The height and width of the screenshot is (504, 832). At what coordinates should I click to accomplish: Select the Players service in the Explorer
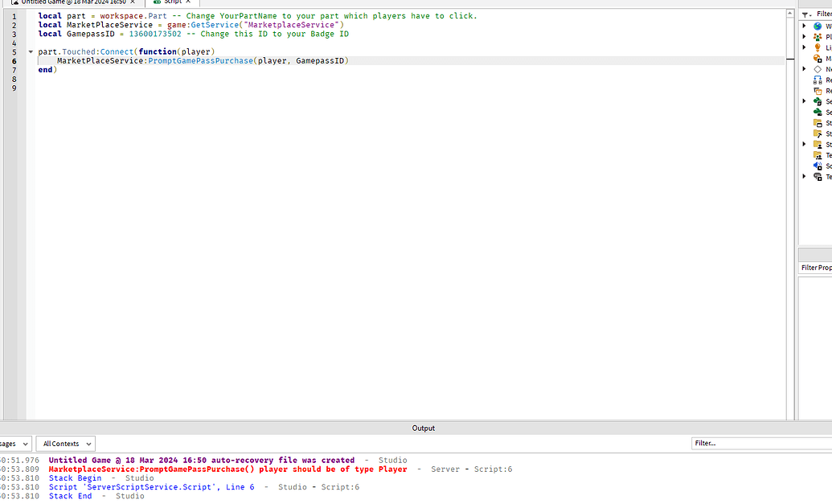pos(817,36)
